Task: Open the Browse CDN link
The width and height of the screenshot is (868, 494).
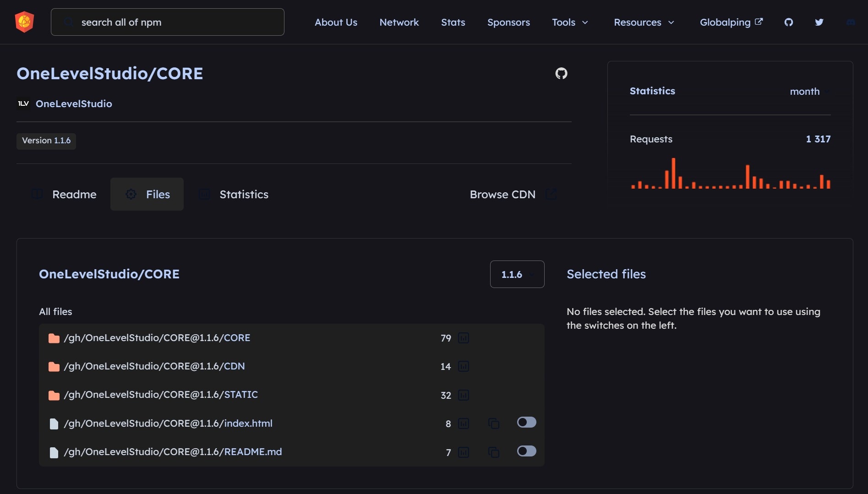Action: (512, 194)
